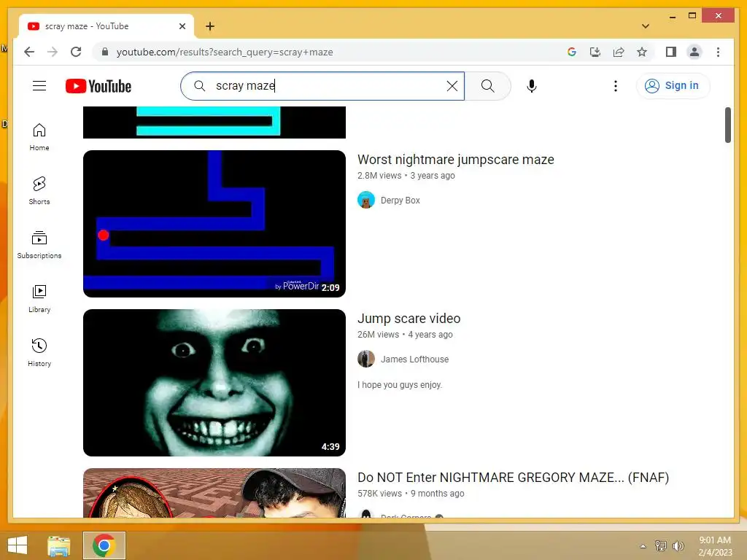Open James Lofthouse channel link
The image size is (747, 560).
click(414, 359)
